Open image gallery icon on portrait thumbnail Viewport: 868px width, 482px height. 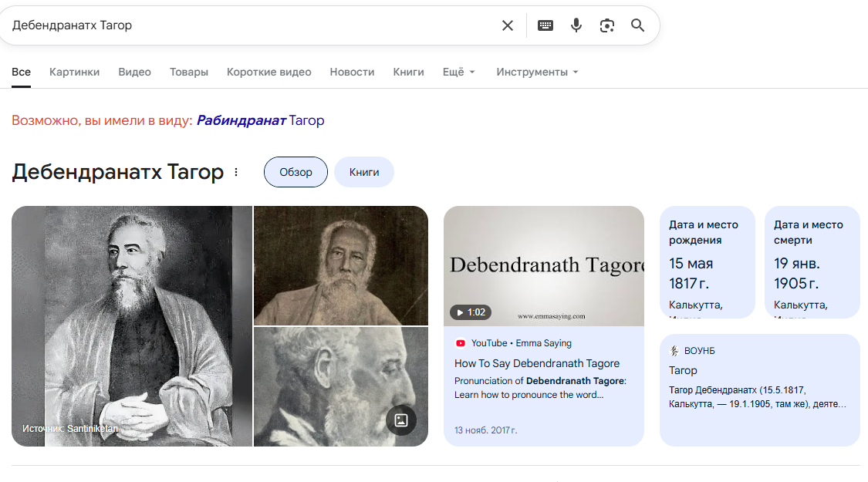[x=400, y=420]
